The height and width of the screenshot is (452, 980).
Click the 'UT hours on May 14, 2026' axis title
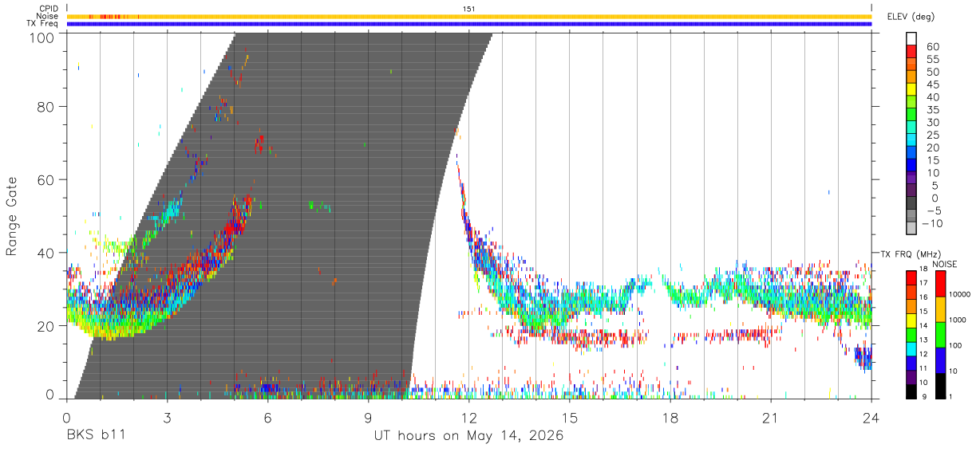pos(469,436)
